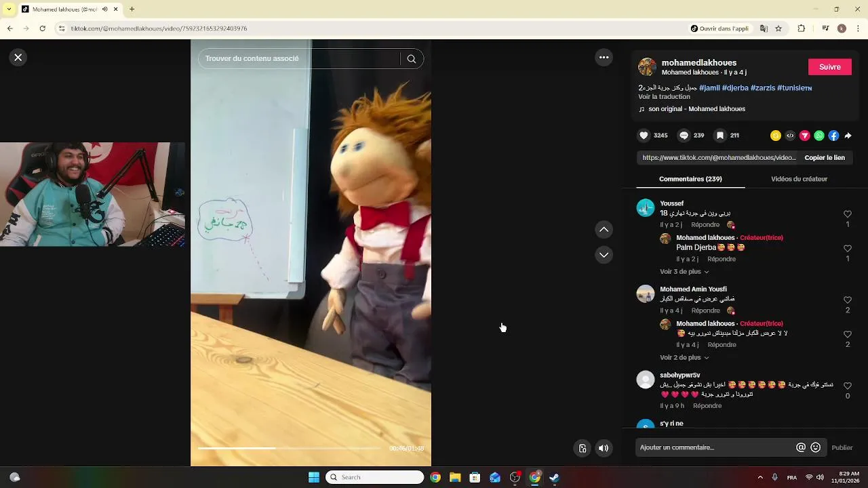Toggle the auto-scroll icon beside volume
This screenshot has width=868, height=488.
click(x=582, y=448)
